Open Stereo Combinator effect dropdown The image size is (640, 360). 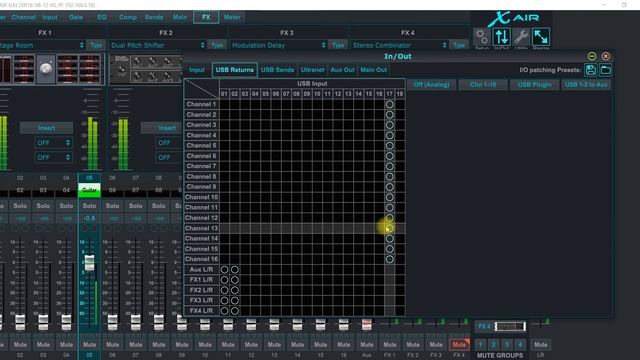click(399, 45)
